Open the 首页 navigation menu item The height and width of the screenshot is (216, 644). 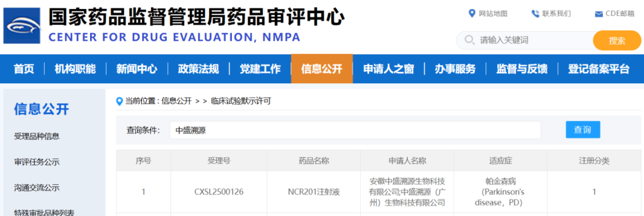24,69
